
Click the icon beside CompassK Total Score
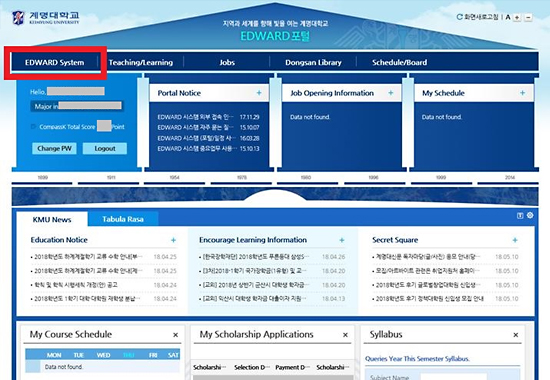pyautogui.click(x=33, y=127)
